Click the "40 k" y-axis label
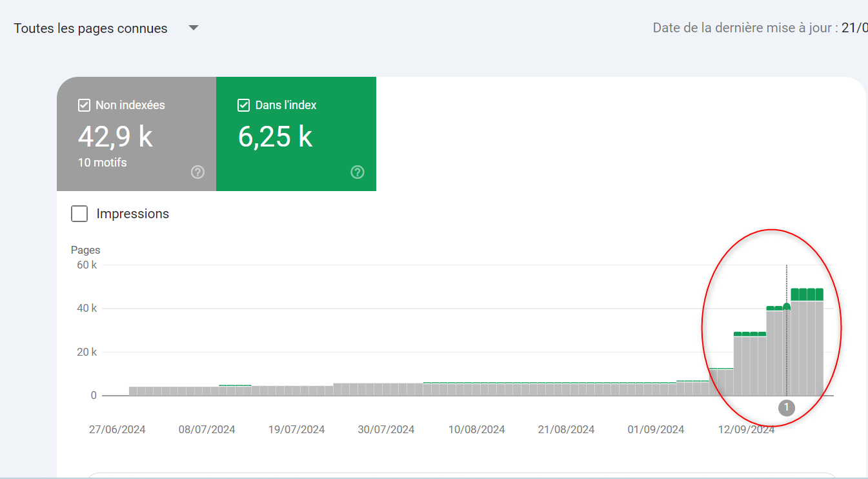This screenshot has width=868, height=479. 87,309
